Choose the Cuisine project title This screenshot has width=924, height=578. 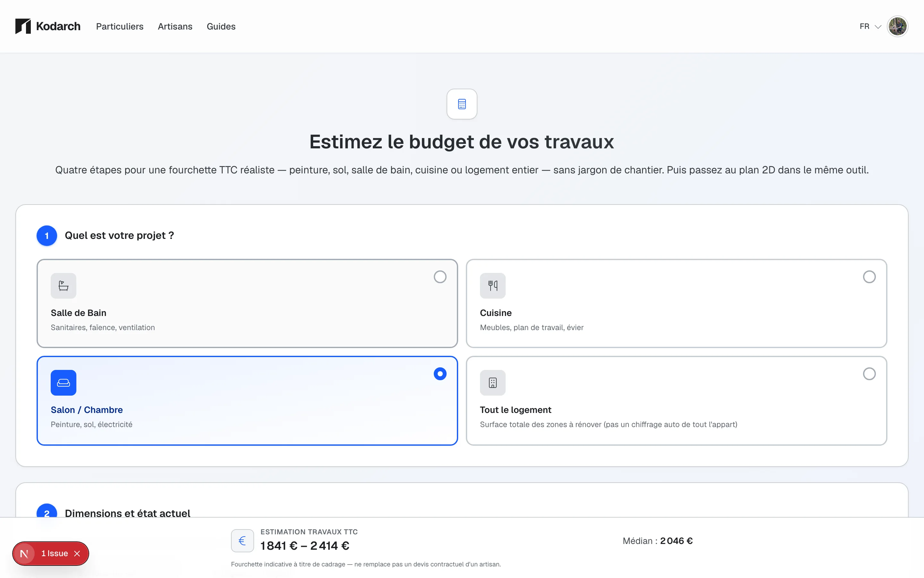point(496,313)
